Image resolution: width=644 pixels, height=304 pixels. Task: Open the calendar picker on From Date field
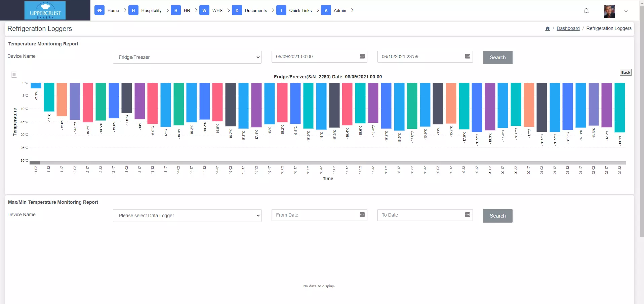[362, 215]
